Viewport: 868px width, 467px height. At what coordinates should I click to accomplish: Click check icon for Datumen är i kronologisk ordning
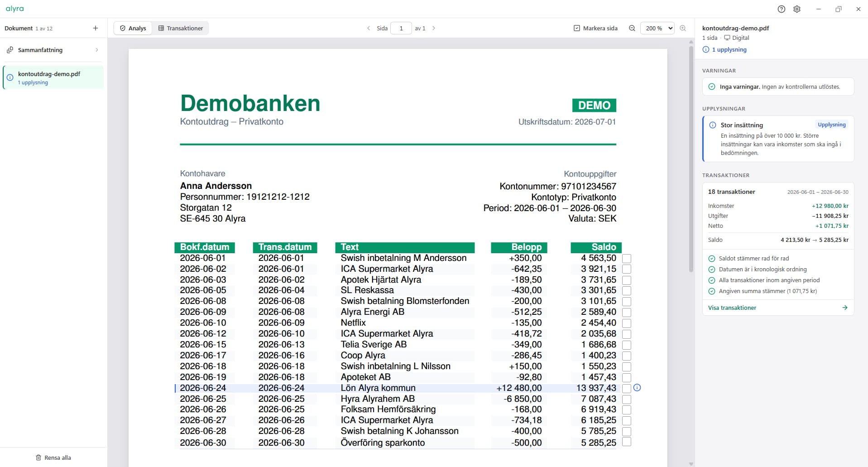[x=712, y=270]
